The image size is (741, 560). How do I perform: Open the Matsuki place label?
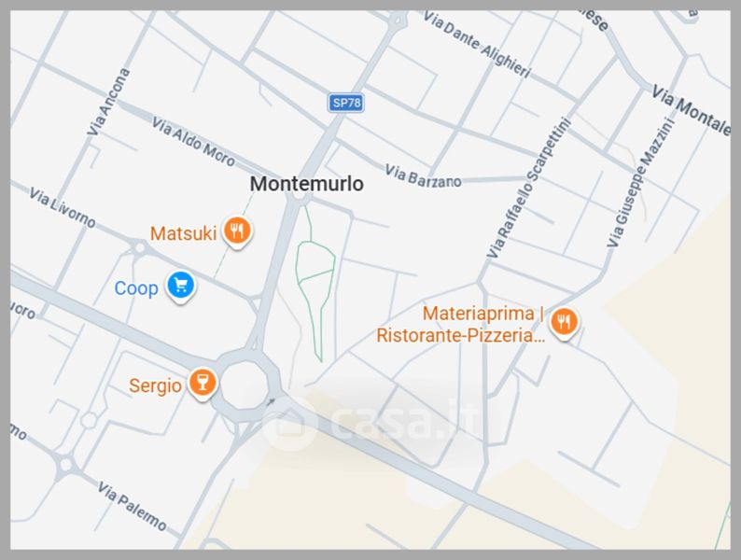pyautogui.click(x=183, y=233)
